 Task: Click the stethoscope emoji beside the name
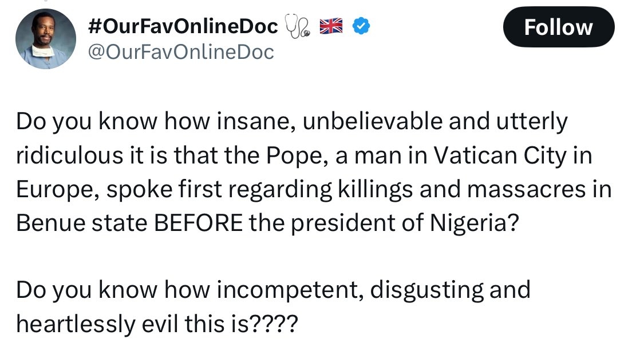[298, 27]
